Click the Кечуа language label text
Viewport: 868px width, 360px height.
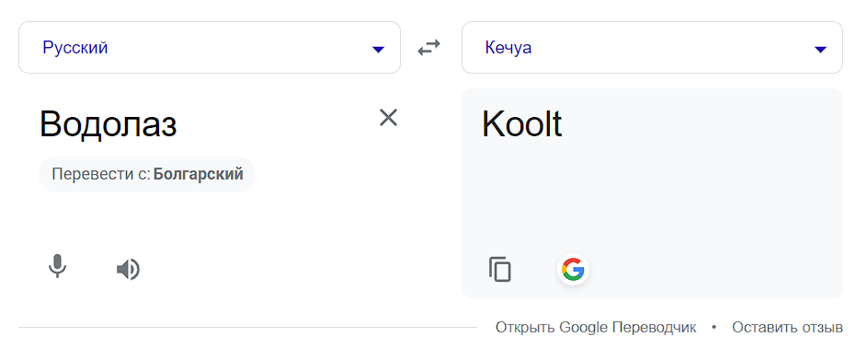[508, 48]
